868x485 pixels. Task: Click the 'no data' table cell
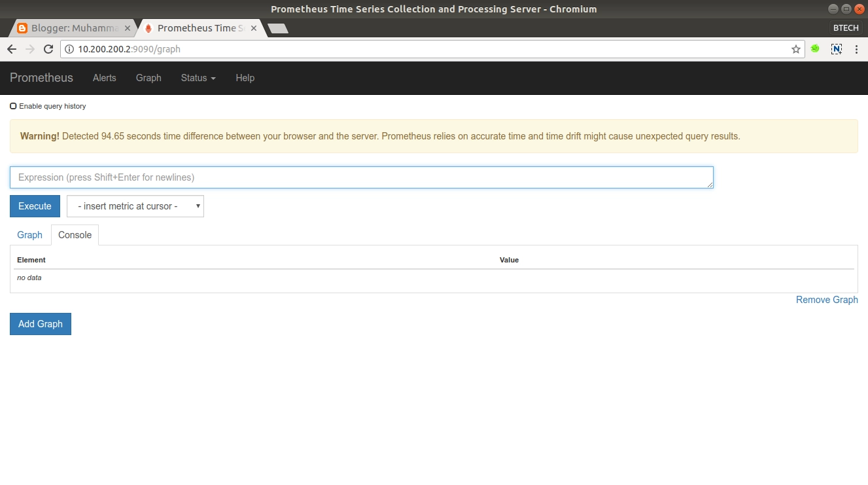29,278
